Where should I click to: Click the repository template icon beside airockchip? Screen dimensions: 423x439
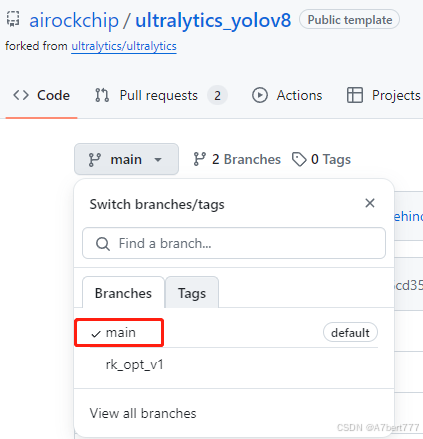[13, 19]
